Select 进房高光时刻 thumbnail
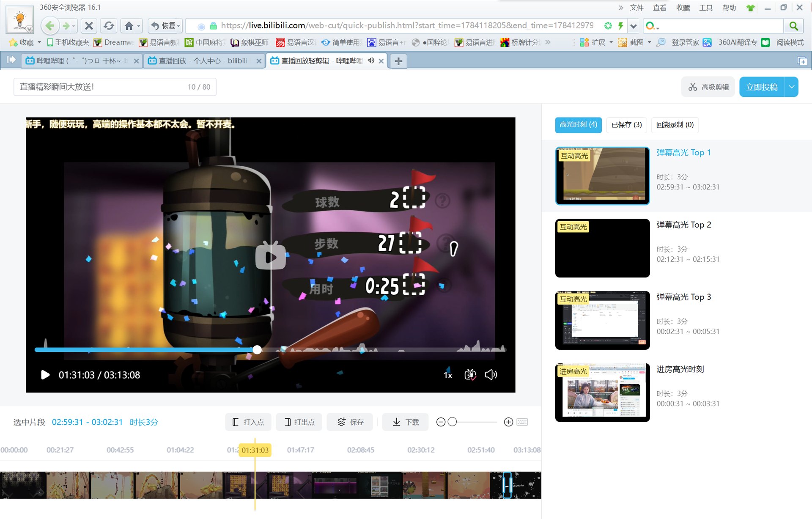Image resolution: width=812 pixels, height=519 pixels. (x=602, y=393)
